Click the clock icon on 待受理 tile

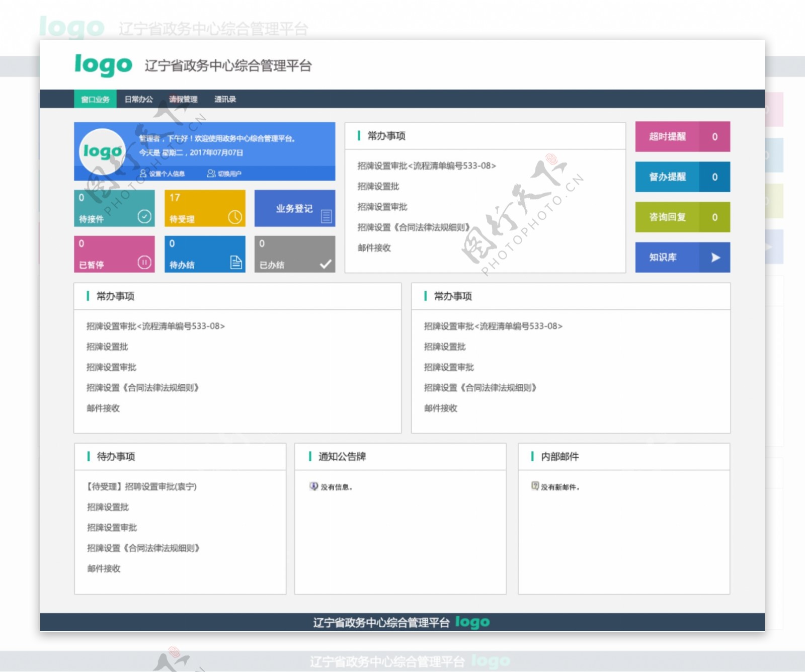235,217
